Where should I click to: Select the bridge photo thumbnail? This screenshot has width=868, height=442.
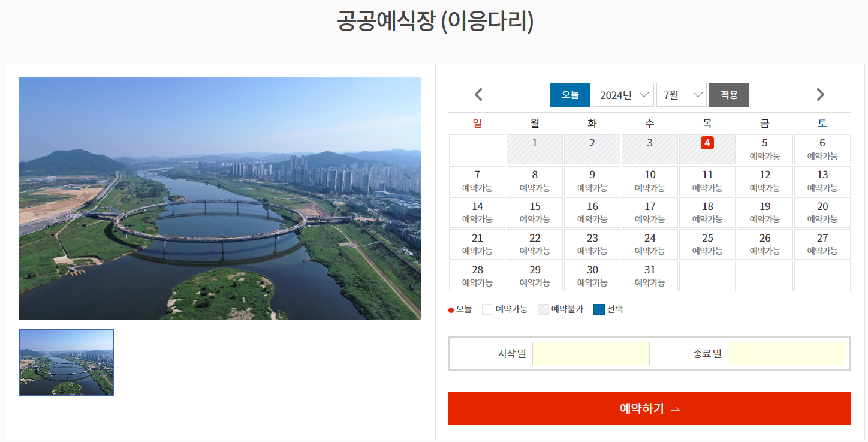pos(66,362)
